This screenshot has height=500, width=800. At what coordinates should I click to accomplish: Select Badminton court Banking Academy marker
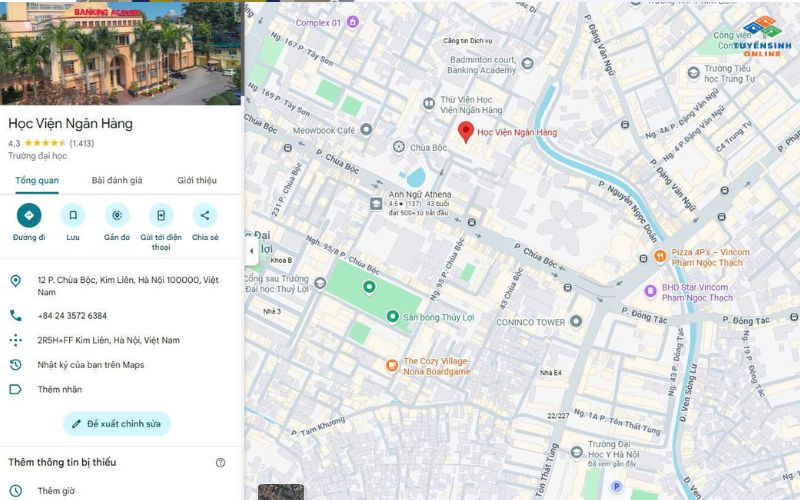click(528, 63)
